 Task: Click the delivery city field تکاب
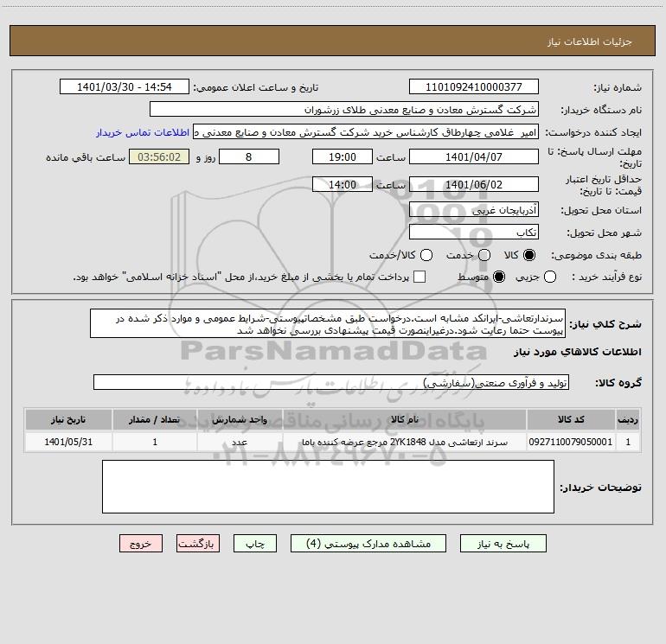474,233
